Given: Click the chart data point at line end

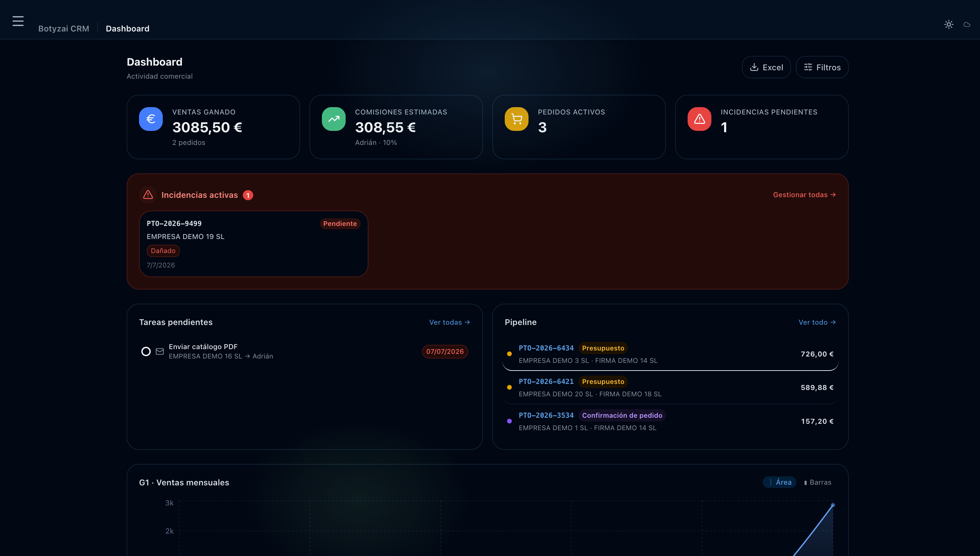Looking at the screenshot, I should click(x=833, y=505).
